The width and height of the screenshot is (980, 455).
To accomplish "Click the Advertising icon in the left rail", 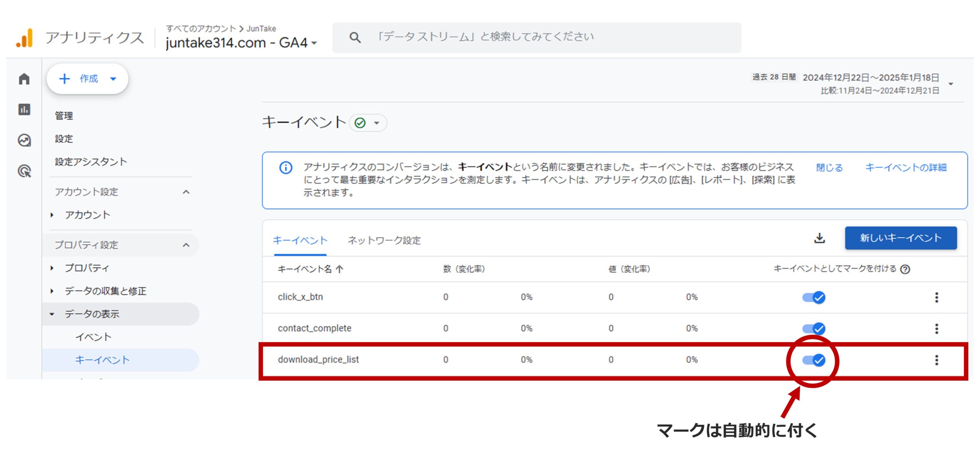I will 24,140.
